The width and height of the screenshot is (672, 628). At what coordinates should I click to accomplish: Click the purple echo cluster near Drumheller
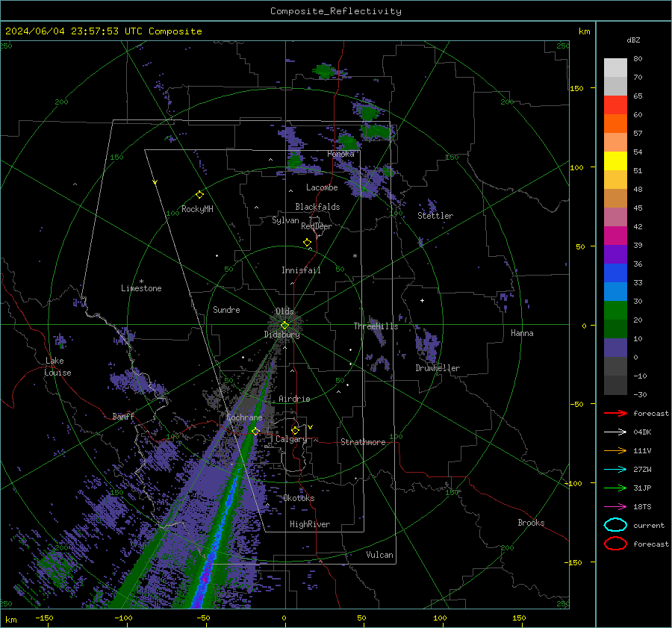point(428,345)
